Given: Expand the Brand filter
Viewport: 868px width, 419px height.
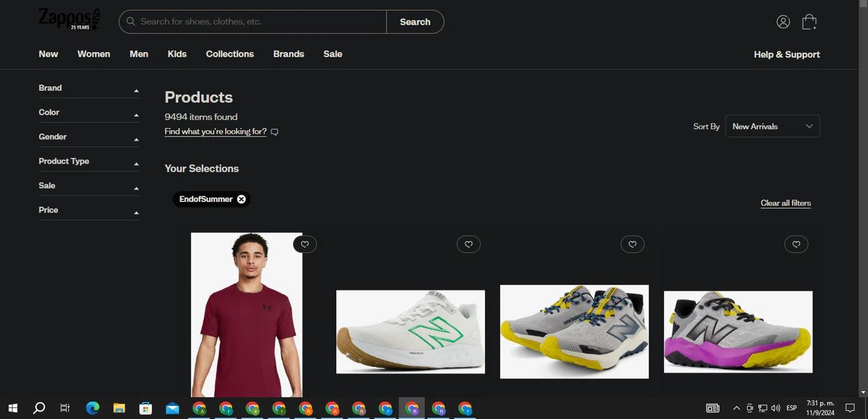Looking at the screenshot, I should pyautogui.click(x=89, y=88).
